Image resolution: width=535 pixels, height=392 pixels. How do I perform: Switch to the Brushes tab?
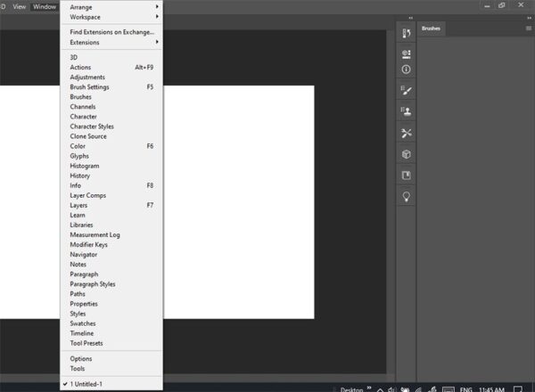coord(431,29)
